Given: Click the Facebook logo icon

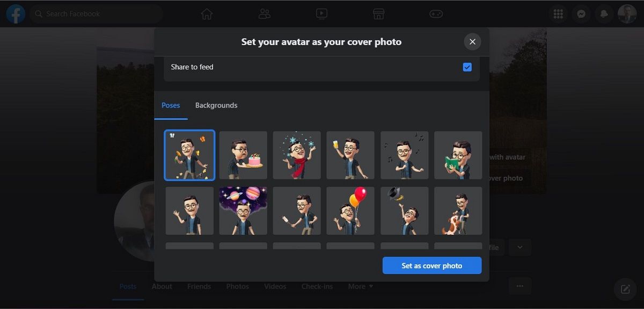Looking at the screenshot, I should 16,13.
